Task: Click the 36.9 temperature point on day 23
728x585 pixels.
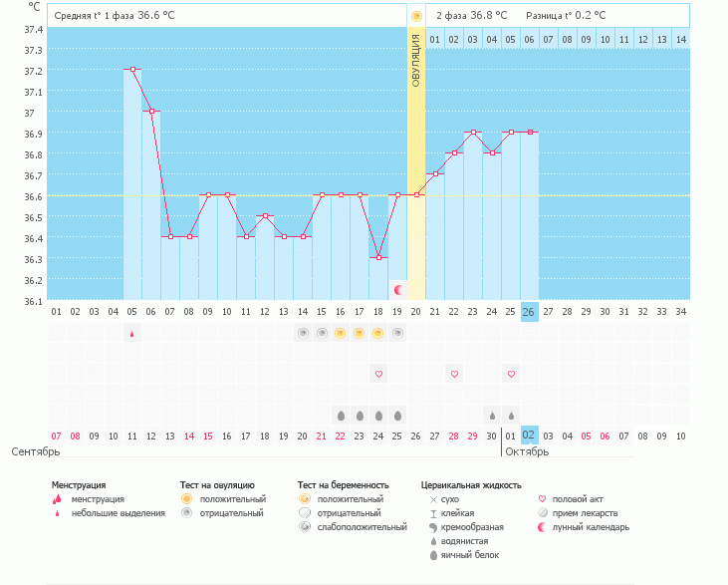Action: (474, 132)
